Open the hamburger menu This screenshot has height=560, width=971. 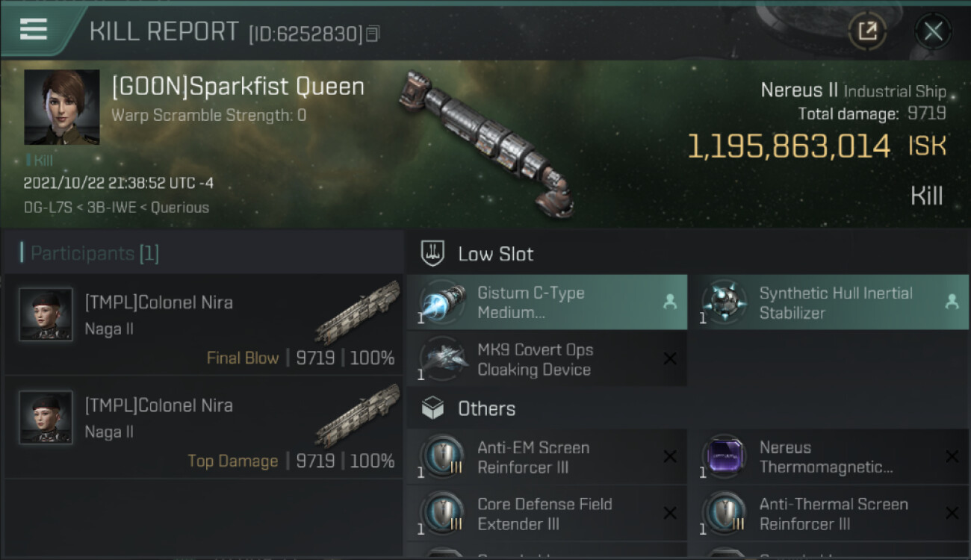(34, 29)
